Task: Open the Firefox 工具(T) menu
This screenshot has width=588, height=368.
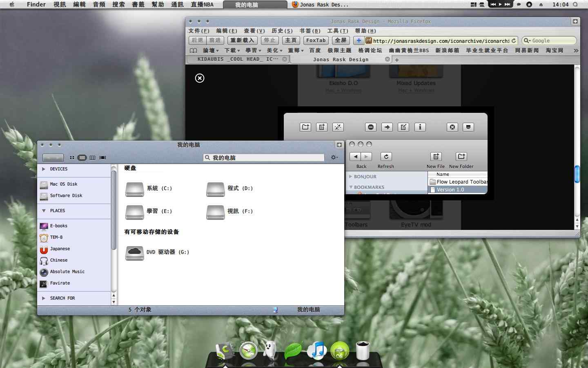Action: coord(338,31)
